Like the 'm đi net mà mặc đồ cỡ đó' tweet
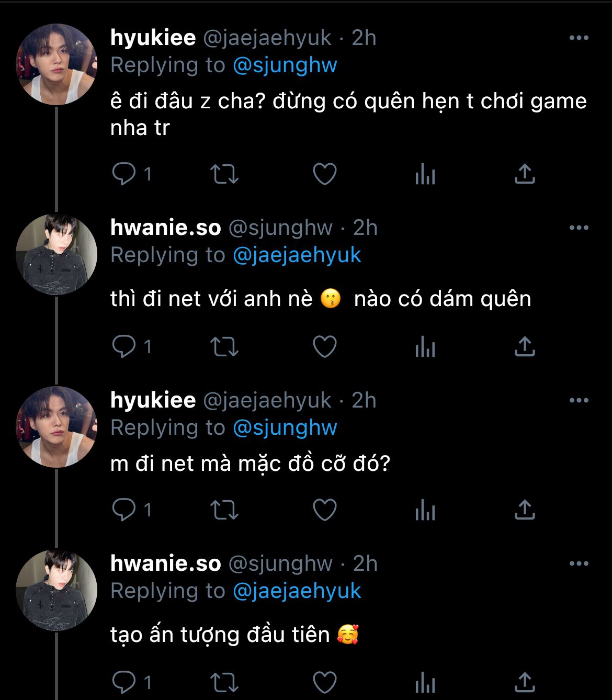 (x=324, y=509)
